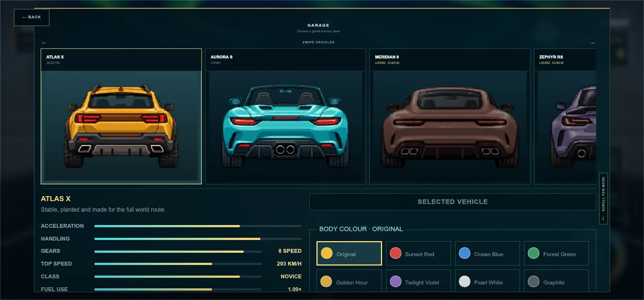The image size is (644, 300).
Task: Click the Top Speed stat bar
Action: pos(179,264)
